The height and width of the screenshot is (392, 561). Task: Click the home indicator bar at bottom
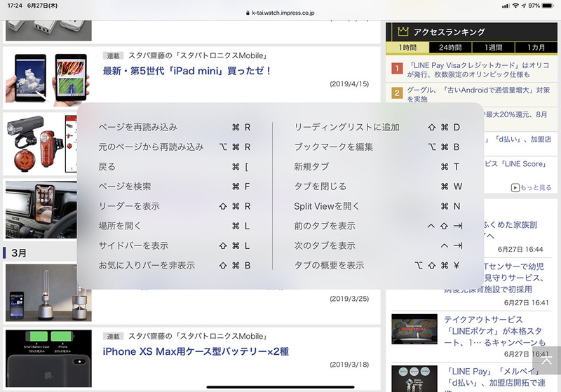(280, 387)
